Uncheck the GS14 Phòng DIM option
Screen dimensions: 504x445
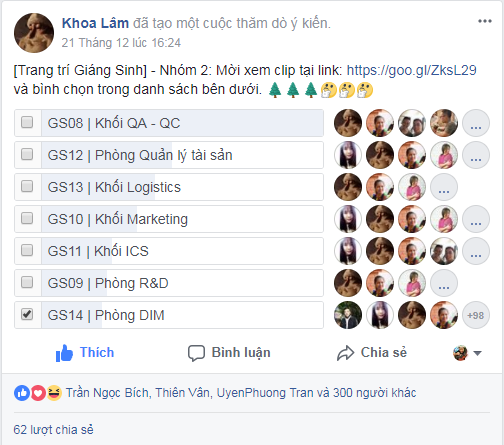[27, 314]
